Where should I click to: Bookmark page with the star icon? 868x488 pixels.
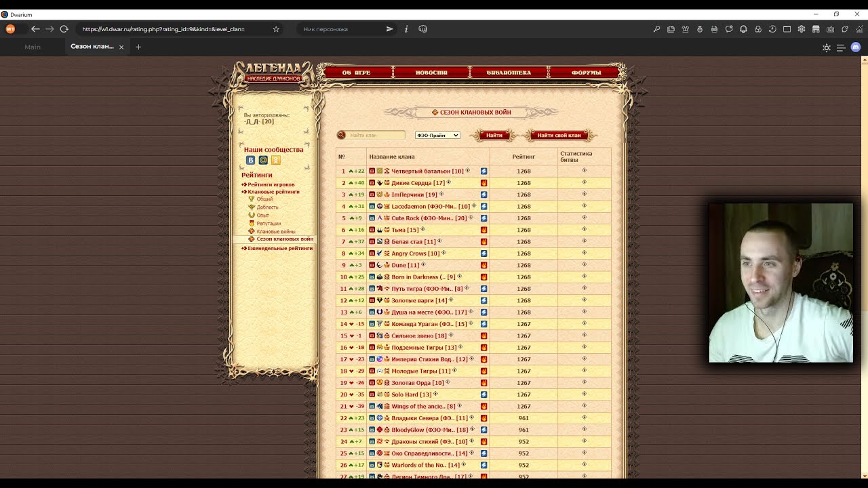tap(276, 29)
